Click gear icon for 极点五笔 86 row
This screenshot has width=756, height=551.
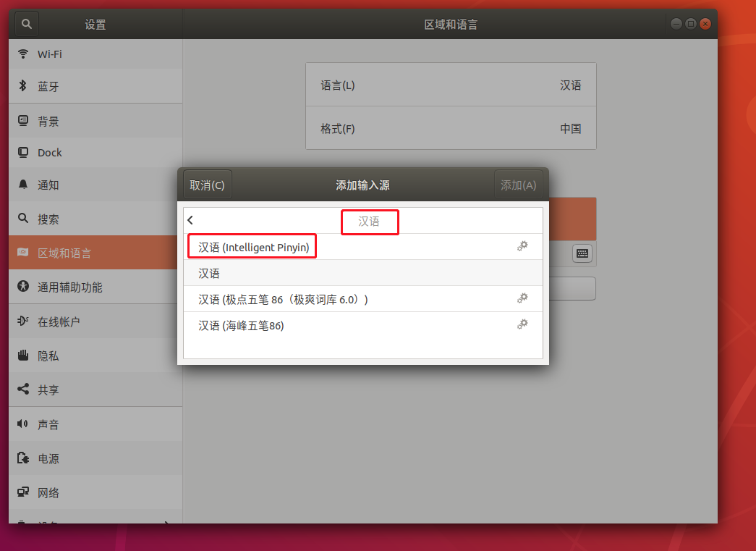click(522, 298)
